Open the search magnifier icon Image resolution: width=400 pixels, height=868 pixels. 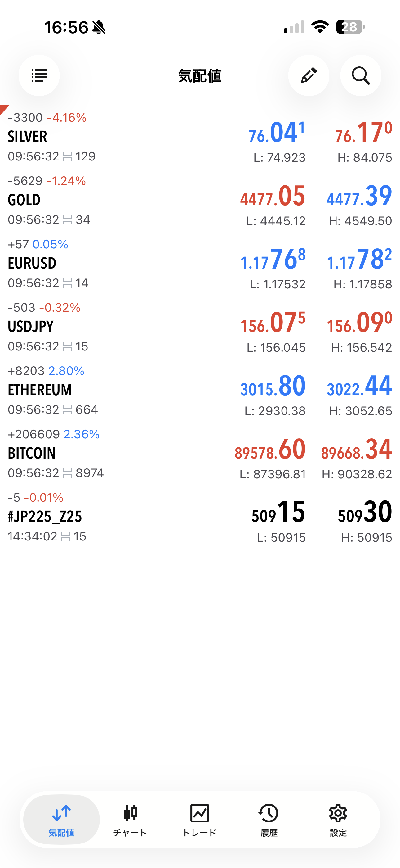click(361, 75)
